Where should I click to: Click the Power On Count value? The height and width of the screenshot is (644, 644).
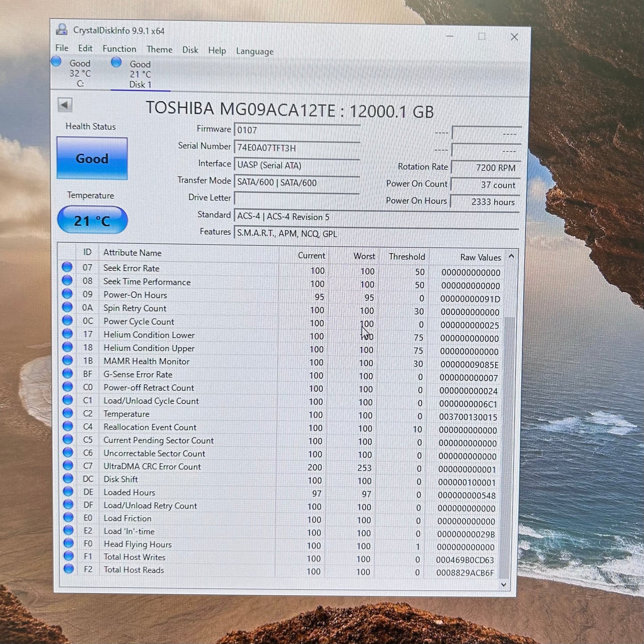tap(486, 185)
